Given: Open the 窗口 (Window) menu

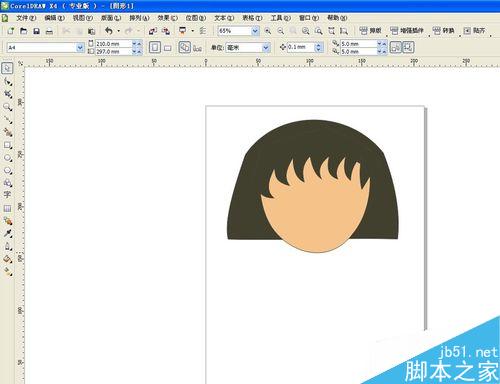Looking at the screenshot, I should tap(309, 18).
